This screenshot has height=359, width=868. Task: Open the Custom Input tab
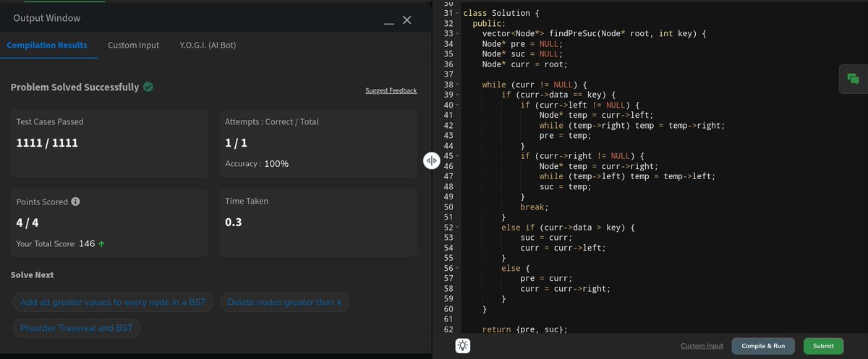click(x=133, y=45)
